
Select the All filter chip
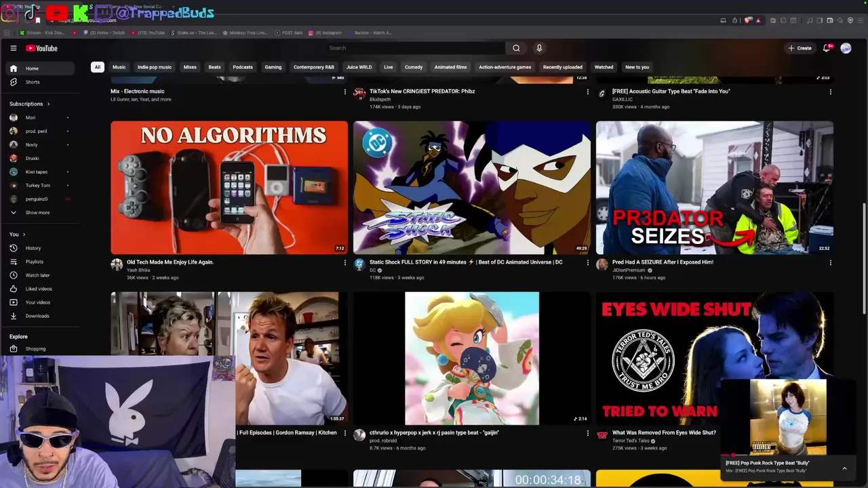point(98,67)
